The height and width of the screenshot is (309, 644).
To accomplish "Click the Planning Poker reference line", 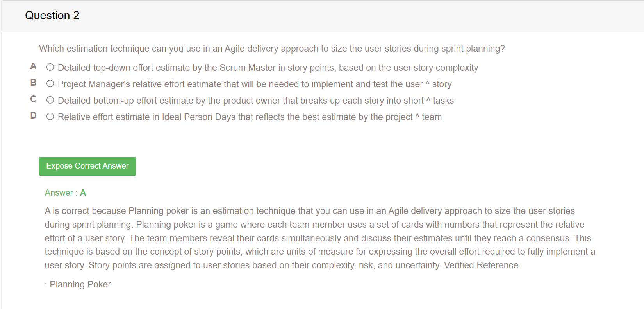I will coord(78,284).
